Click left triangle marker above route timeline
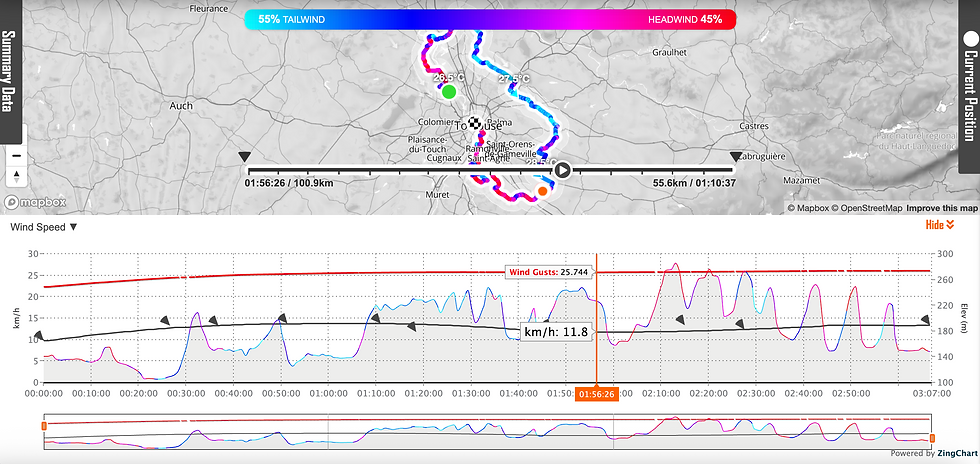The width and height of the screenshot is (980, 464). pyautogui.click(x=244, y=156)
